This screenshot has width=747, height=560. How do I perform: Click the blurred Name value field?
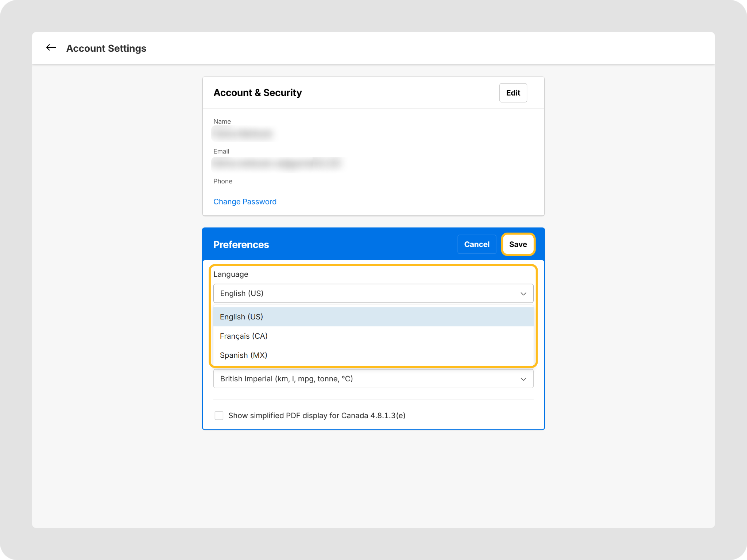243,134
